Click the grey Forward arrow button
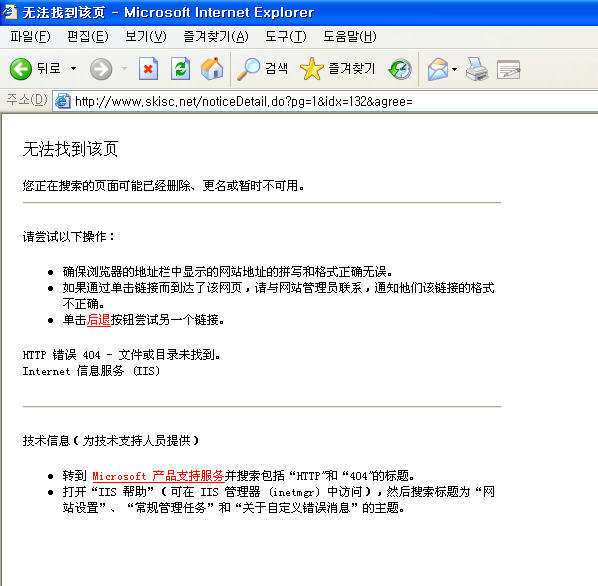The width and height of the screenshot is (598, 586). pos(101,69)
